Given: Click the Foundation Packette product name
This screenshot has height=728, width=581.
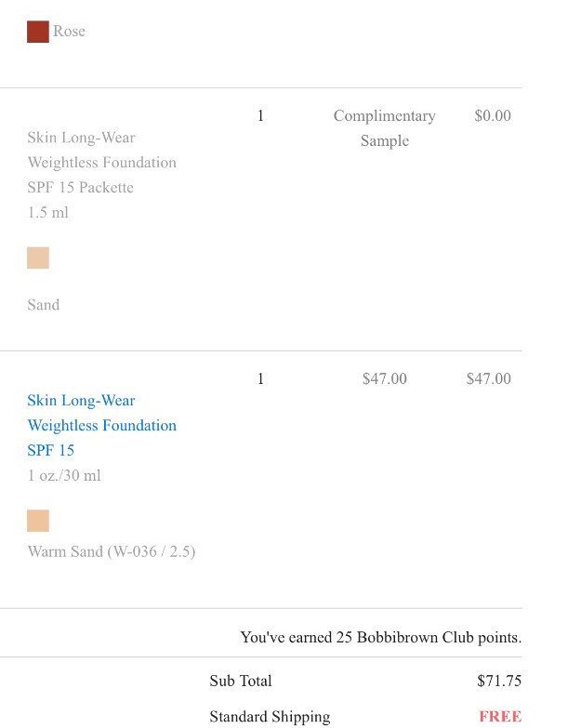Looking at the screenshot, I should click(x=101, y=163).
